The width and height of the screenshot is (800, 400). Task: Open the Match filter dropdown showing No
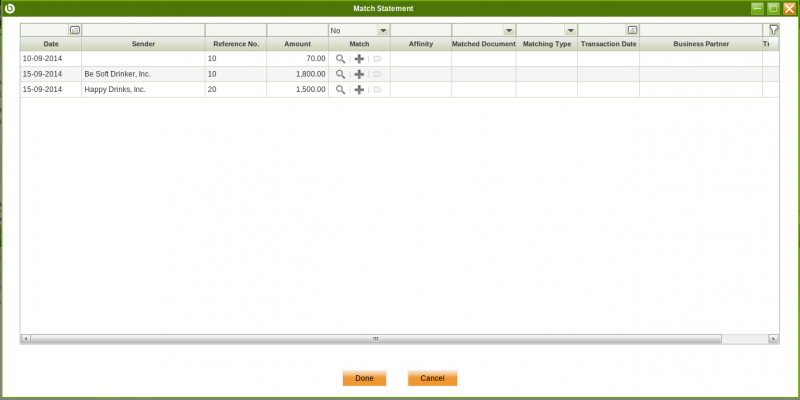(x=383, y=31)
